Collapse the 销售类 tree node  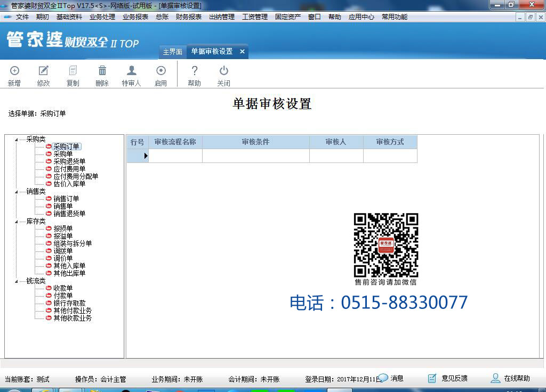click(x=17, y=192)
